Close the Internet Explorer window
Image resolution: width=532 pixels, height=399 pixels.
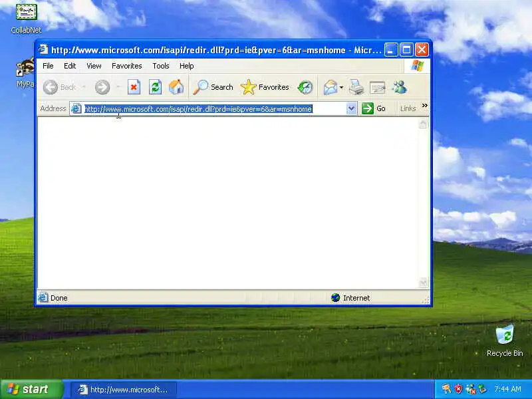coord(422,50)
